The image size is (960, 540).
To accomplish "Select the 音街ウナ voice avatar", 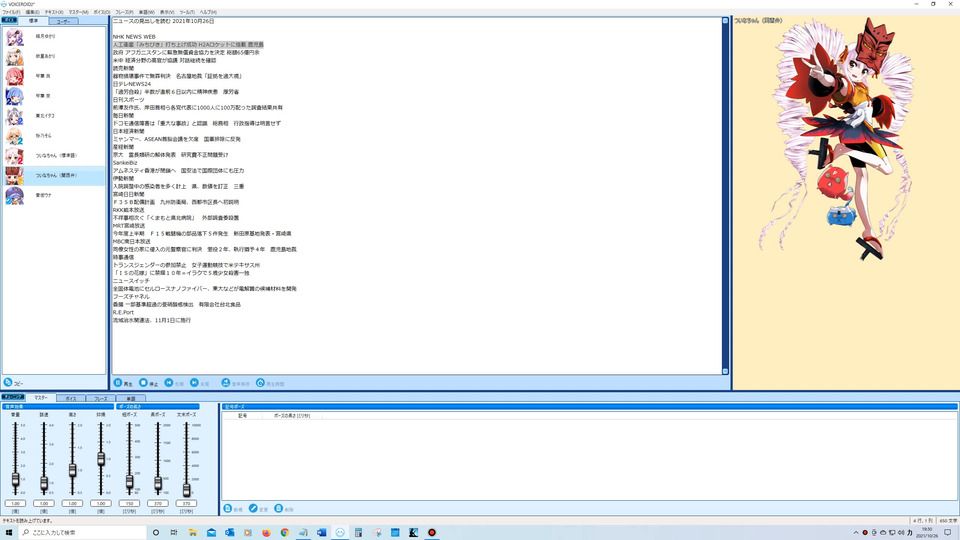I will [x=15, y=195].
